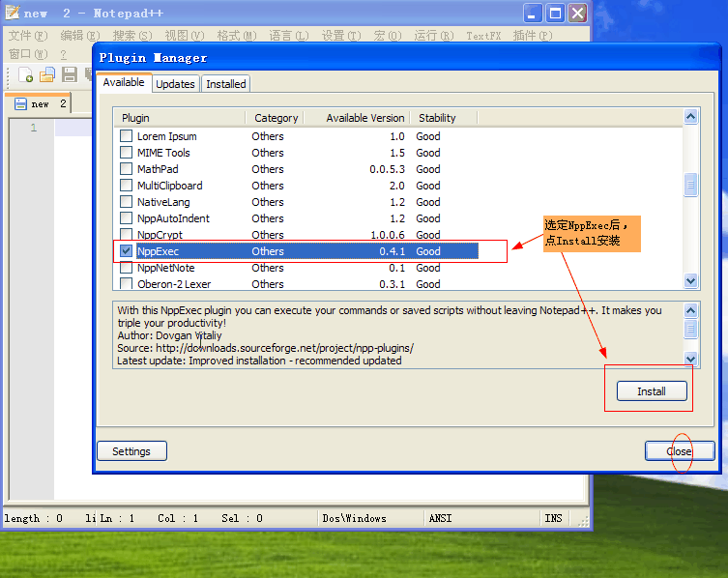Check the MultiClipboard plugin checkbox

pyautogui.click(x=126, y=186)
